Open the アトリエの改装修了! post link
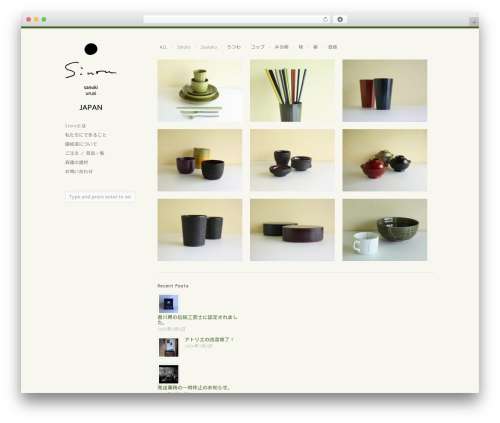500x423 pixels. point(209,340)
